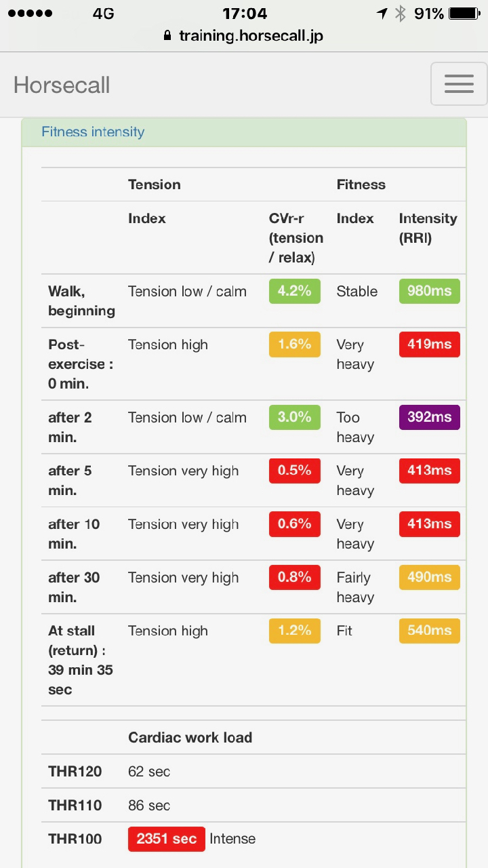The image size is (488, 868).
Task: Tap the Intensity (RRI) column header
Action: coord(428,228)
